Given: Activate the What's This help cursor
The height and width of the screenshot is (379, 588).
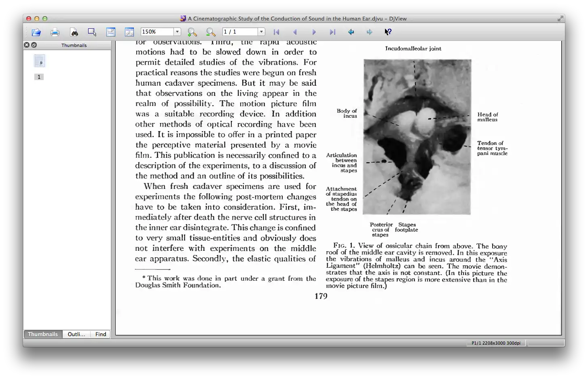Looking at the screenshot, I should [x=388, y=32].
